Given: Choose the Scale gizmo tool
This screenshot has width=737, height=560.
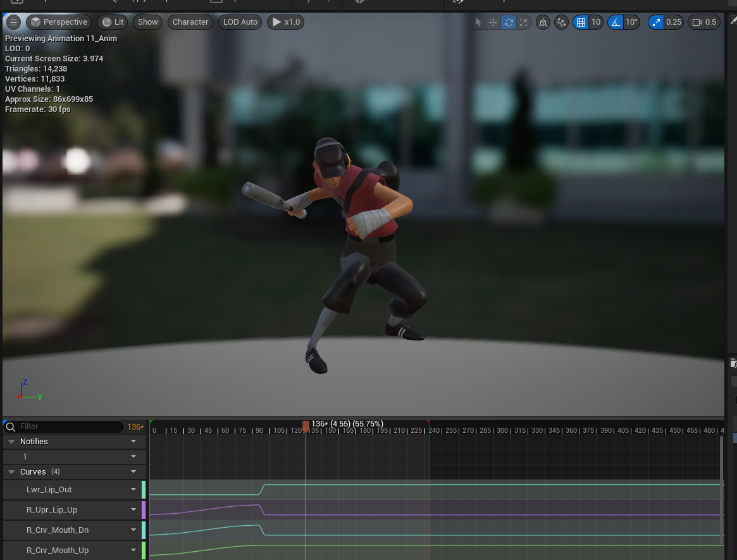Looking at the screenshot, I should click(x=523, y=22).
